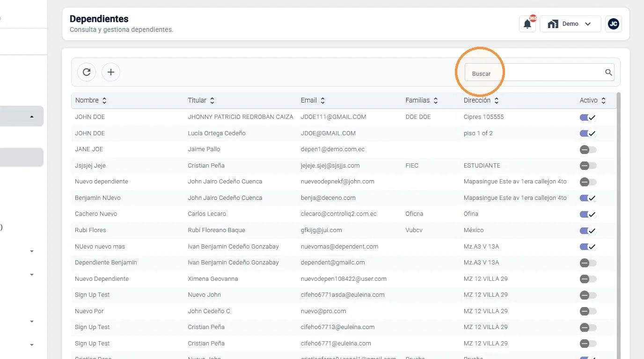Click dirección Cipres 105555
The width and height of the screenshot is (644, 359).
pyautogui.click(x=484, y=117)
